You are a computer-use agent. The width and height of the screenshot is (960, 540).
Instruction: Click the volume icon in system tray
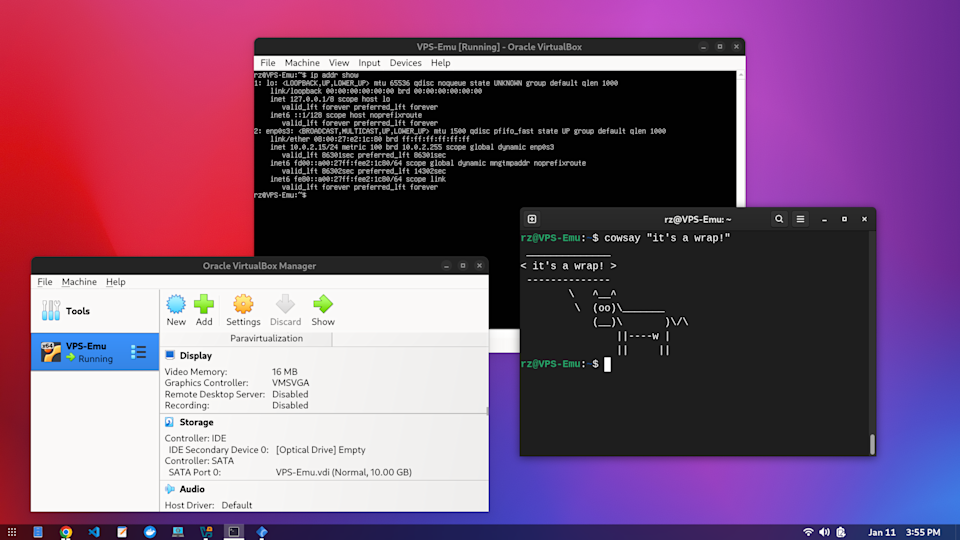click(825, 532)
